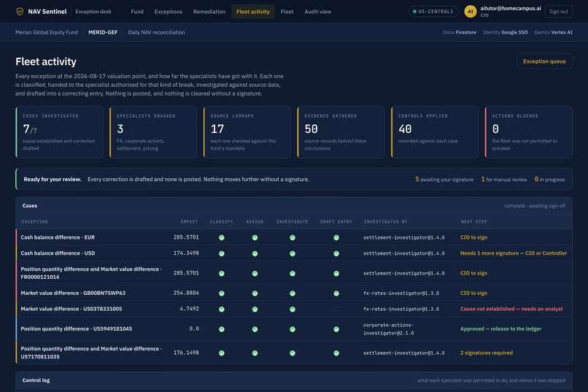The width and height of the screenshot is (588, 392).
Task: Click Classify check in the US0378331005 row
Action: [x=222, y=310]
